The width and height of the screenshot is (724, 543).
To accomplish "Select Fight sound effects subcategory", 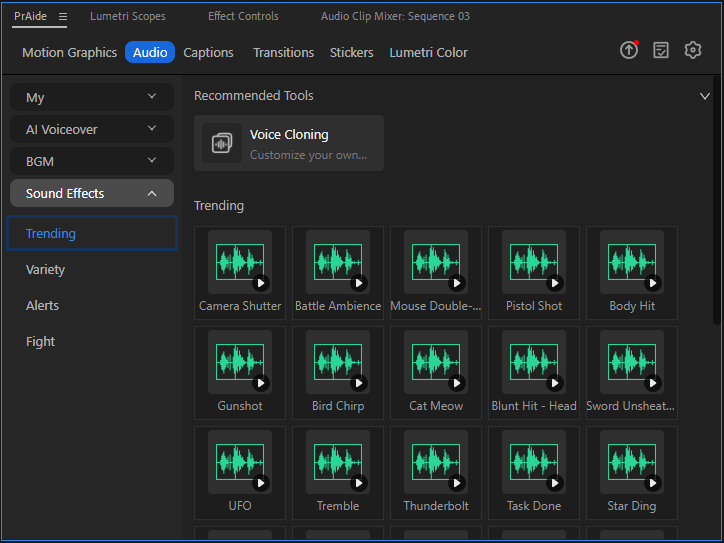I will pos(41,341).
